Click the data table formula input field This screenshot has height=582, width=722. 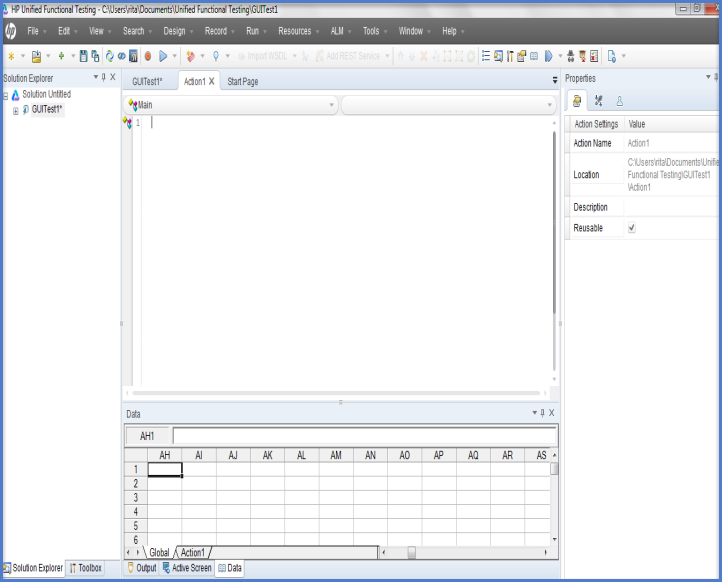(x=365, y=436)
